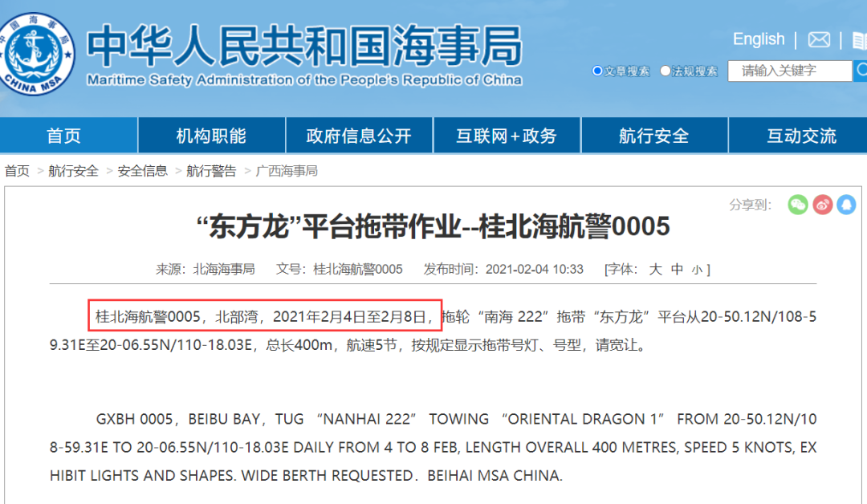Click the site title 中华人民共和国海事局

tap(305, 46)
